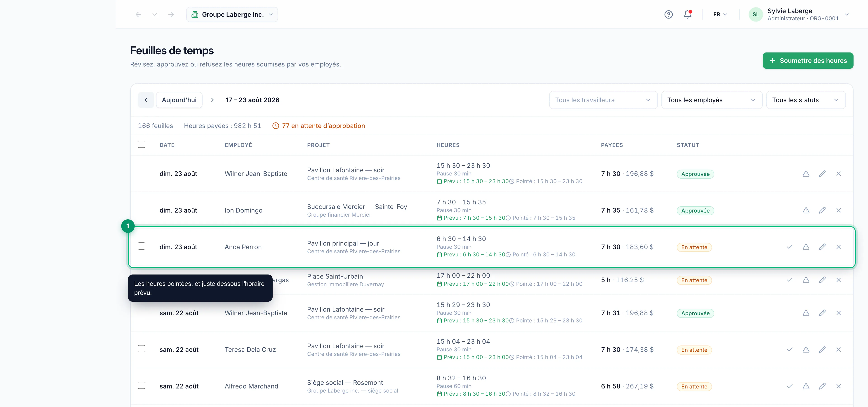Click the HEURES column header

[448, 145]
